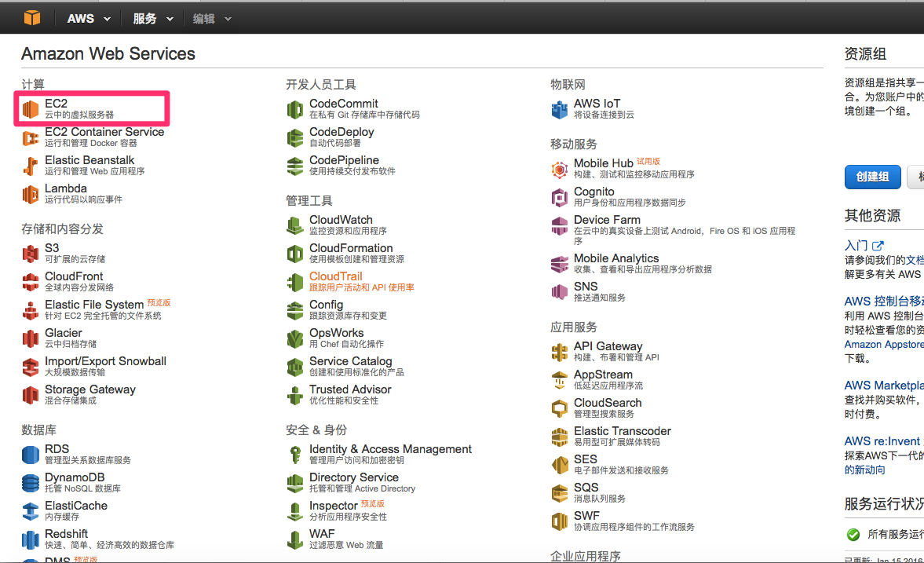
Task: Click the Mobile Analytics icon
Action: click(x=560, y=264)
